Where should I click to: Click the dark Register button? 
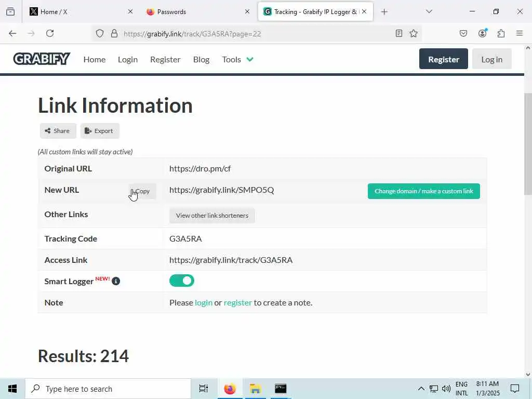(x=444, y=59)
